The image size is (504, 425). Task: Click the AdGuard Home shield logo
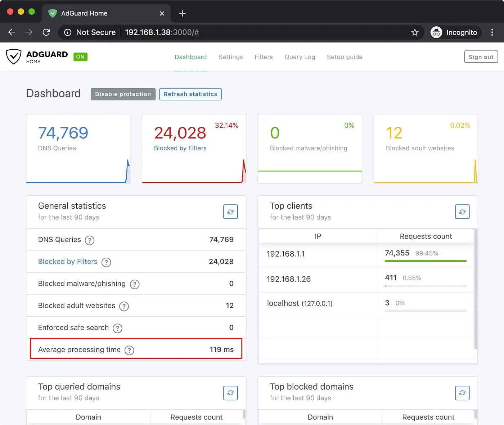[14, 57]
